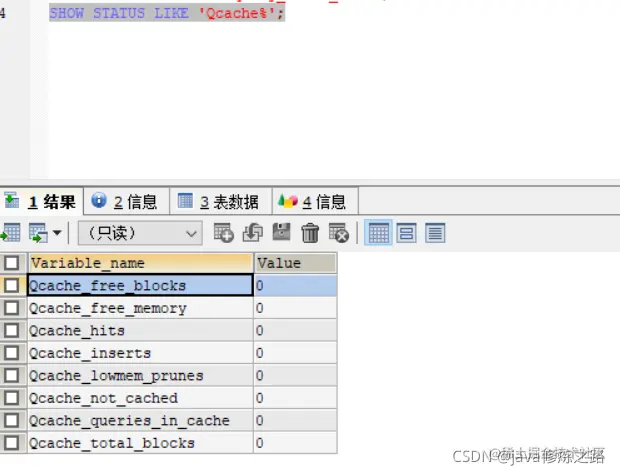Screen dimensions: 620x475
Task: Open the 2 信息 tab
Action: 127,202
